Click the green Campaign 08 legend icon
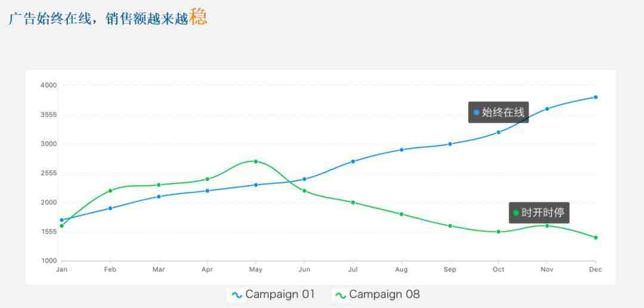This screenshot has height=308, width=644. 340,295
